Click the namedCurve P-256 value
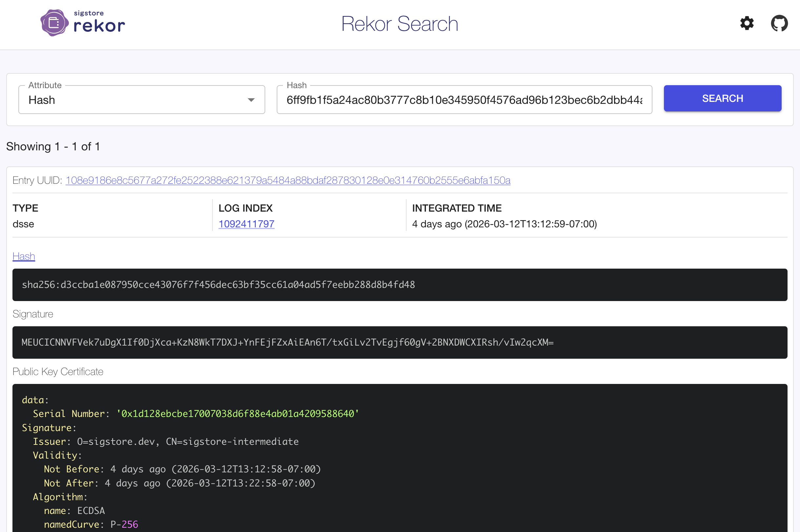Screen dimensions: 800x532 (124, 524)
